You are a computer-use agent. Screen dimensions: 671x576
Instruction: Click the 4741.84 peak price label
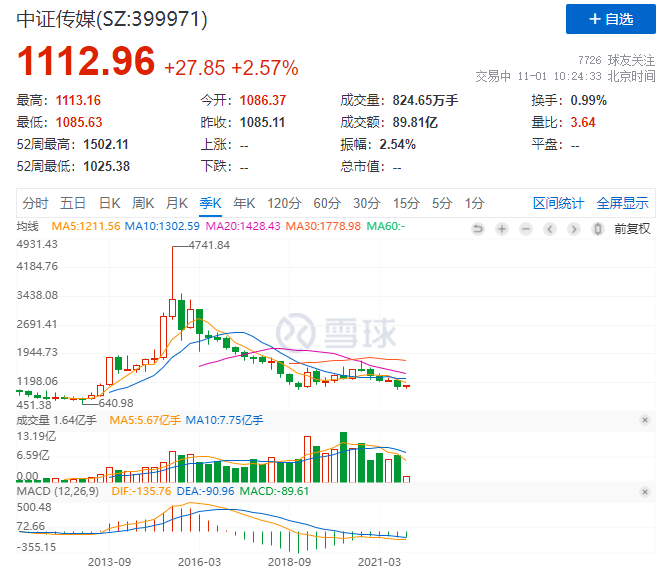[x=209, y=245]
